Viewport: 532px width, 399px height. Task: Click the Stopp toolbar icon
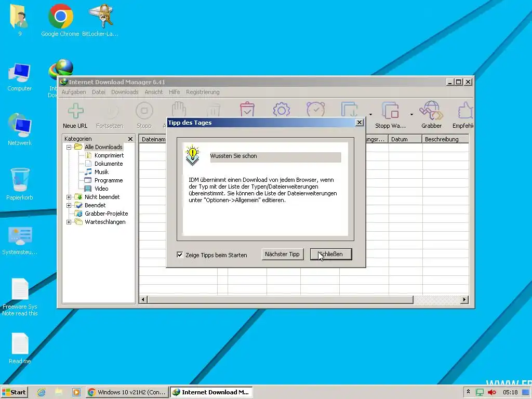coord(144,111)
